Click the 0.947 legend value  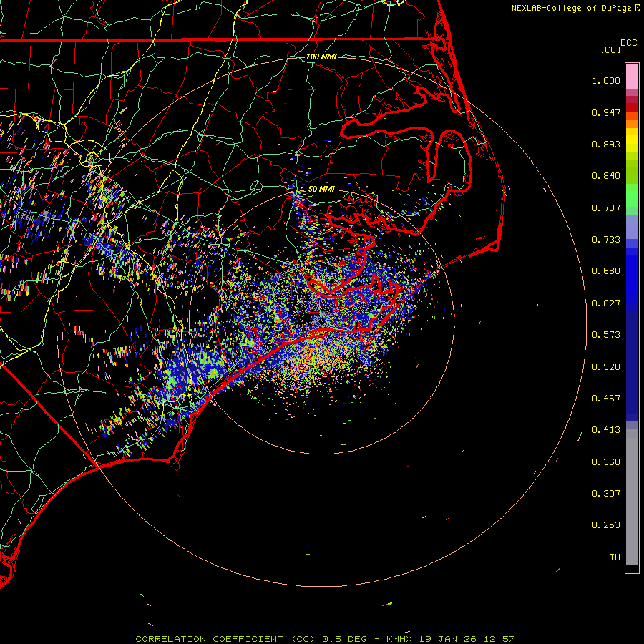606,112
